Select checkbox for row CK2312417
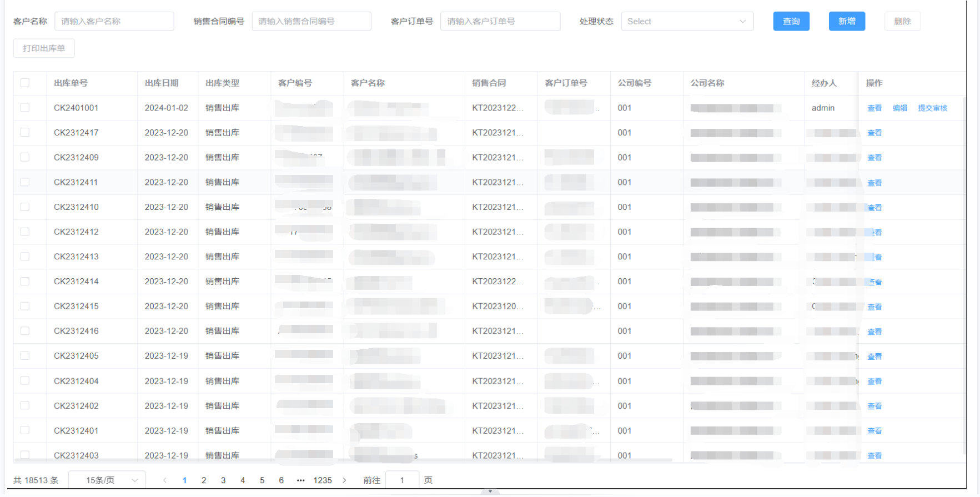The image size is (980, 497). tap(25, 132)
